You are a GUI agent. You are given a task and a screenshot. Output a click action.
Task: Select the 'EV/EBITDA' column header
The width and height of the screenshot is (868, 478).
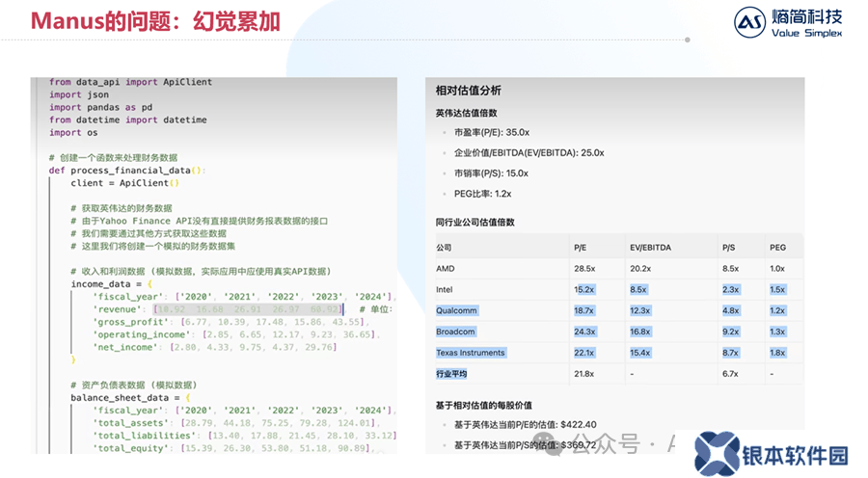click(650, 248)
